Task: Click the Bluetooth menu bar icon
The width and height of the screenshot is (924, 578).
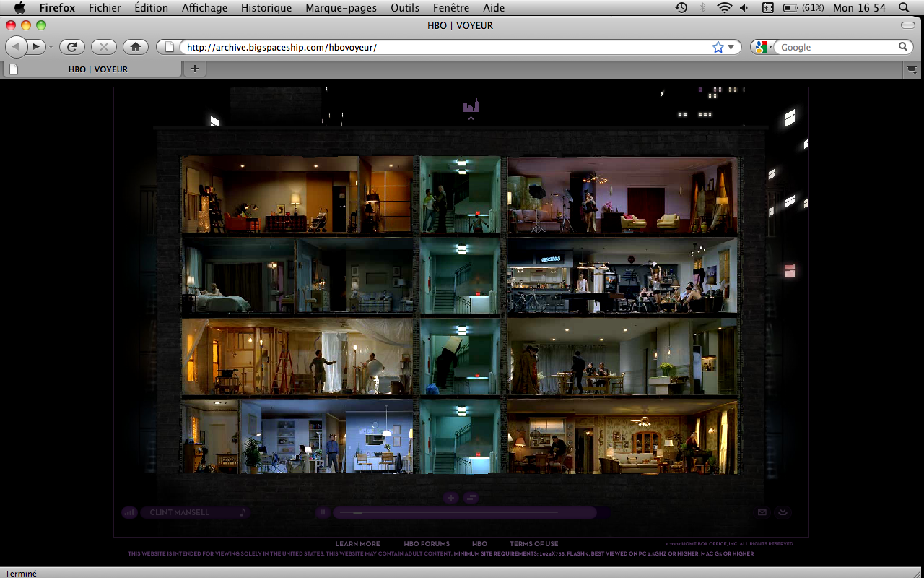Action: (x=703, y=8)
